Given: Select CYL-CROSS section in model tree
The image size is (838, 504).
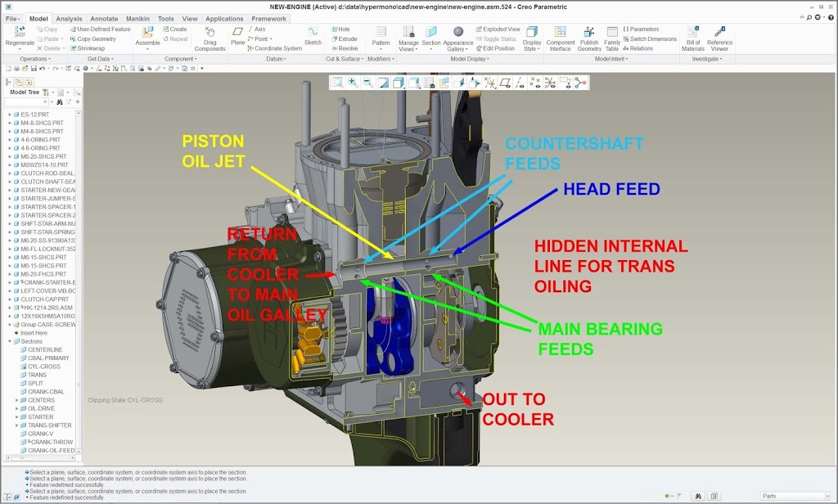Looking at the screenshot, I should click(x=44, y=367).
